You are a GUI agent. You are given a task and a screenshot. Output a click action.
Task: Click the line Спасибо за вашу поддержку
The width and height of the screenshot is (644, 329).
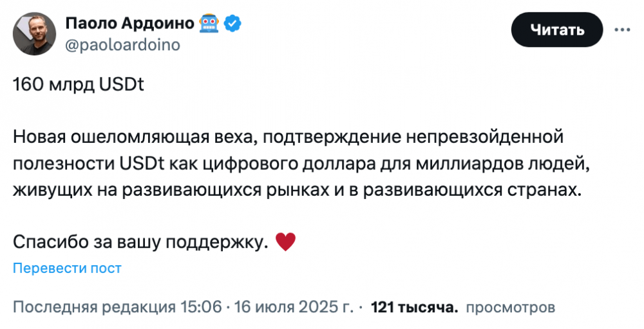[140, 242]
